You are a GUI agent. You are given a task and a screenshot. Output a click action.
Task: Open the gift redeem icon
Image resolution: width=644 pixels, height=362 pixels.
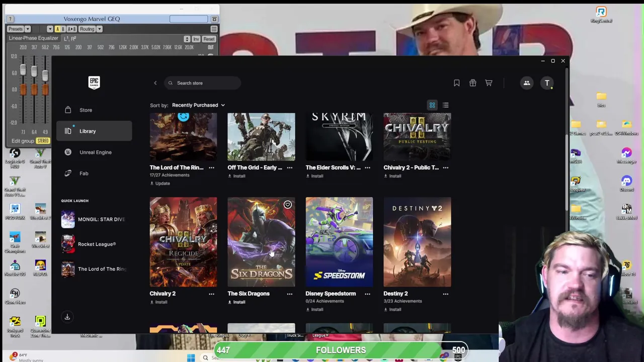tap(472, 83)
